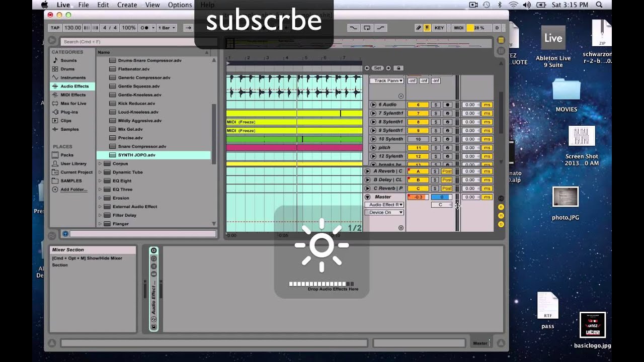Open the Options menu
Image resolution: width=644 pixels, height=362 pixels.
point(180,5)
